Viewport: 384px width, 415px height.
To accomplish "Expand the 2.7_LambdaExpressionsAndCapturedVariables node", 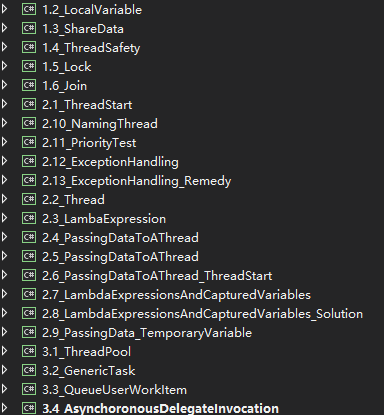I will tap(4, 294).
